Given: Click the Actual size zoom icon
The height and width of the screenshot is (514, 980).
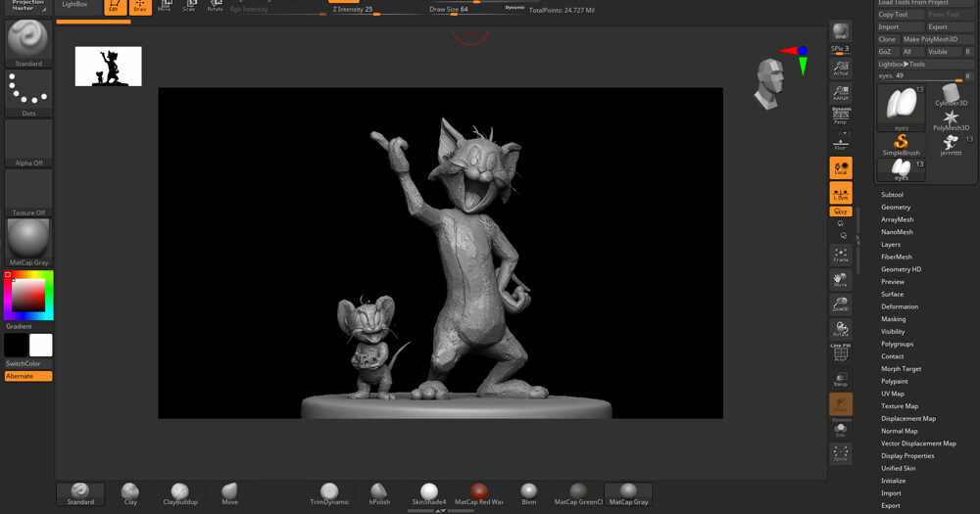Looking at the screenshot, I should click(841, 69).
